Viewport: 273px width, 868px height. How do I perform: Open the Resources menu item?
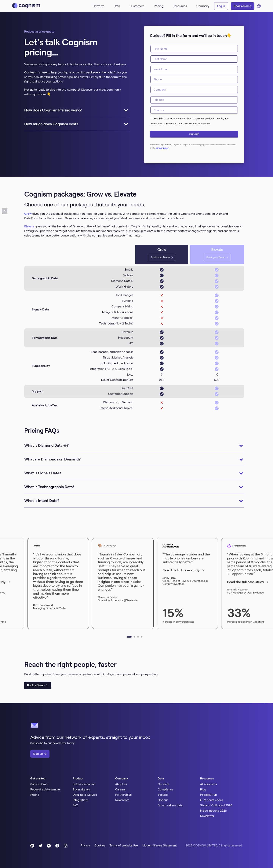[180, 6]
